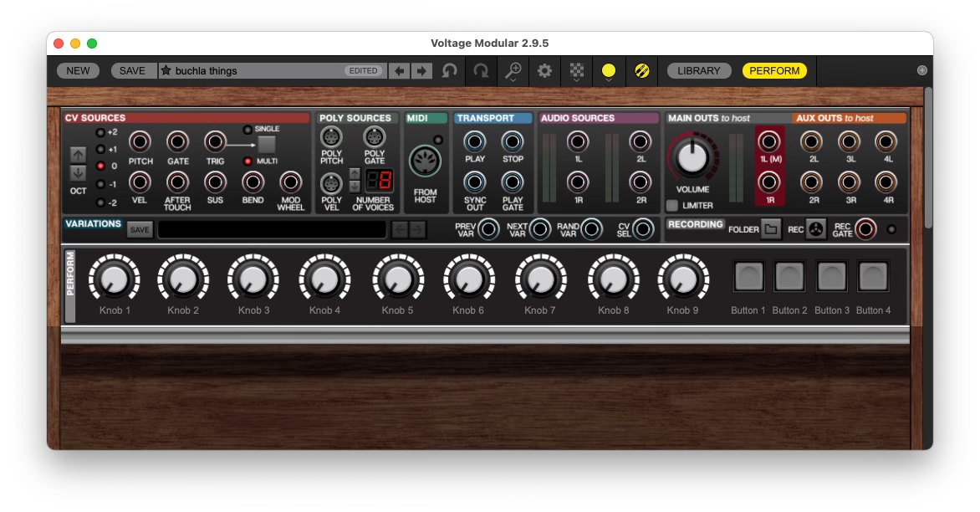Select MULTI trigger mode
The image size is (980, 512).
pyautogui.click(x=248, y=161)
